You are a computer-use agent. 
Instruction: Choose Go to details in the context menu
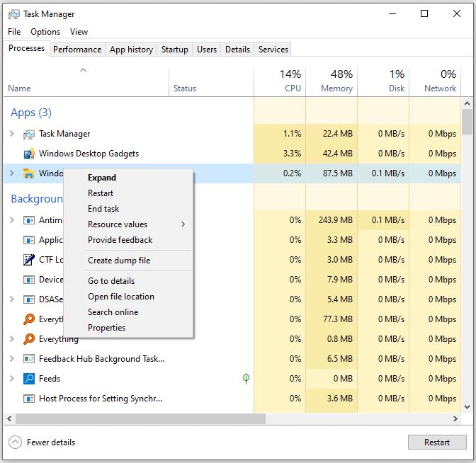point(127,281)
